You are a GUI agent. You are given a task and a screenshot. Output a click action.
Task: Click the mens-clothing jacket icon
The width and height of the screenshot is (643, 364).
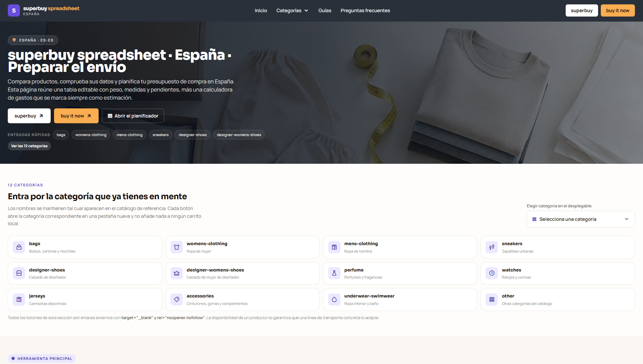[x=334, y=247]
